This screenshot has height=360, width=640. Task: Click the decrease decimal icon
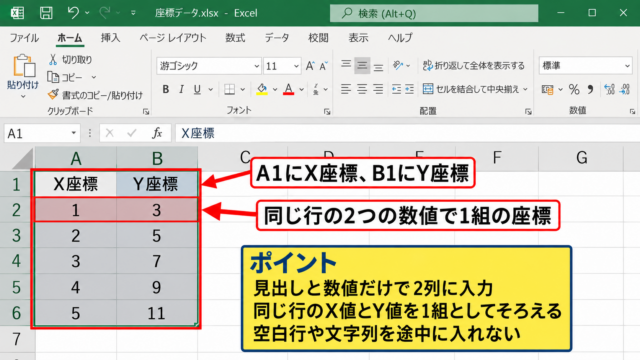pos(625,89)
